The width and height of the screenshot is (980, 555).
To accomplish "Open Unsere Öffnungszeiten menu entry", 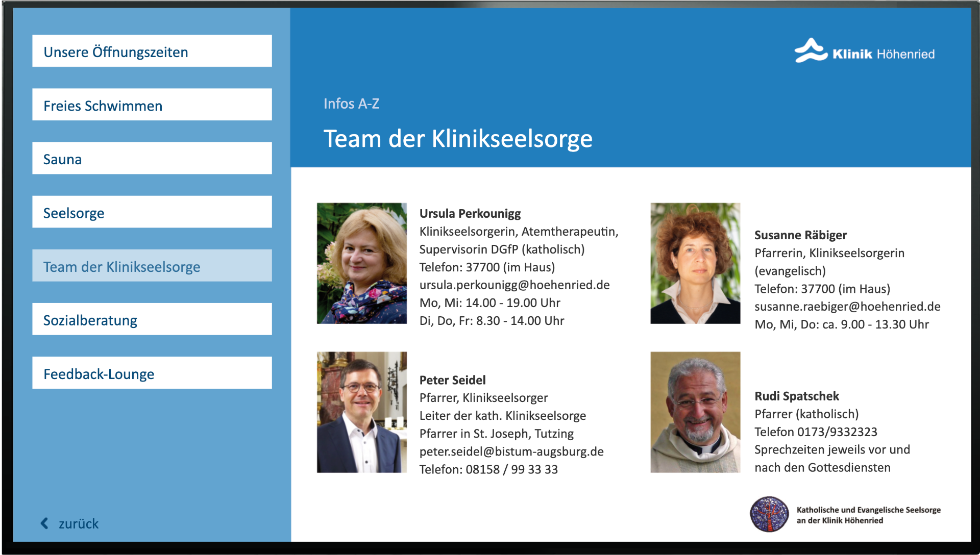I will click(152, 51).
